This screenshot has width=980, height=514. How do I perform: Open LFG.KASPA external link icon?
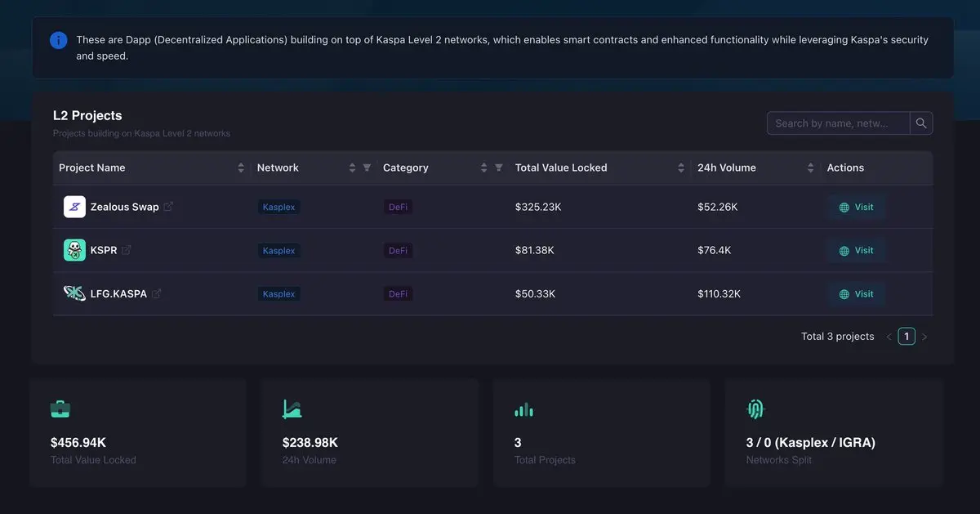pos(157,293)
